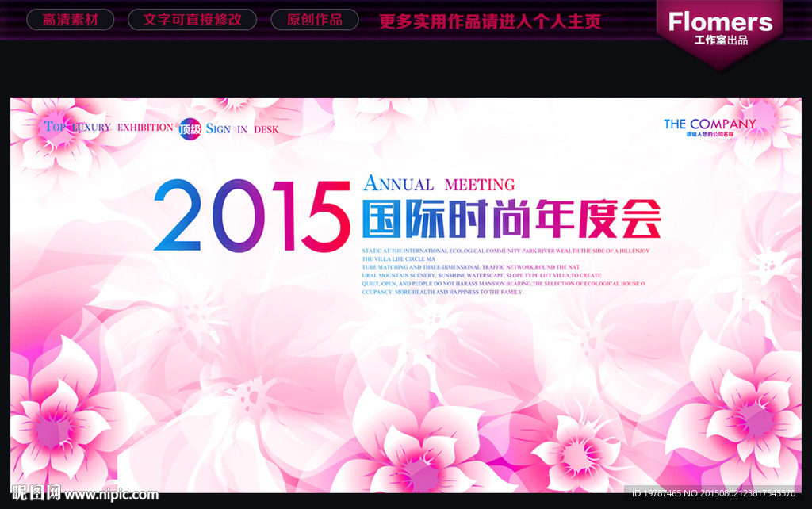Click the 高清素材 pill label
The height and width of the screenshot is (509, 812).
click(x=71, y=20)
